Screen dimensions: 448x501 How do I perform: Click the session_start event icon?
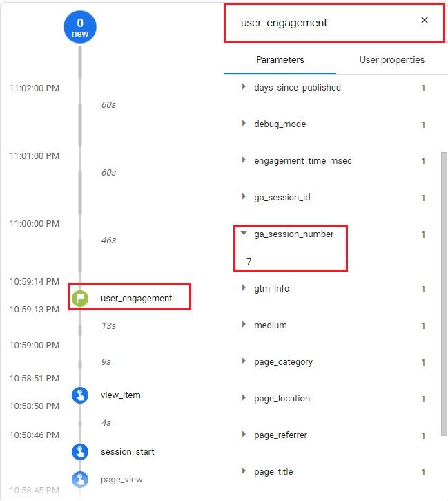pos(80,452)
